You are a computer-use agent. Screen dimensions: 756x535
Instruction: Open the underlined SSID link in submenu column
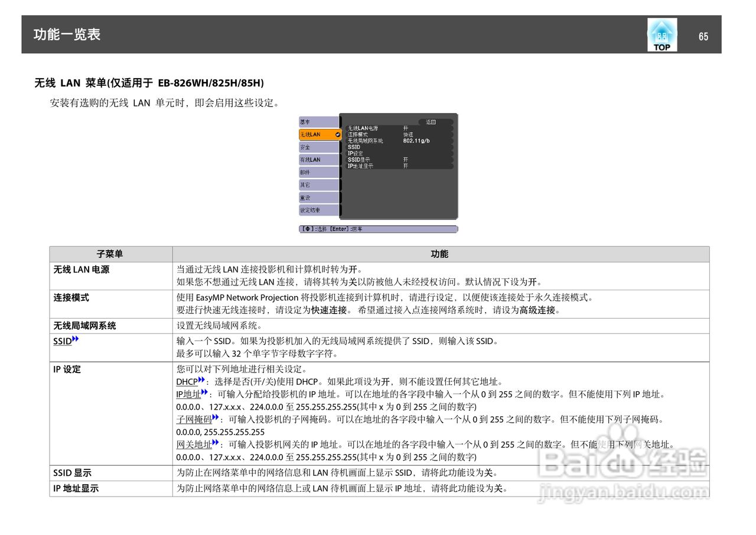[x=63, y=341]
